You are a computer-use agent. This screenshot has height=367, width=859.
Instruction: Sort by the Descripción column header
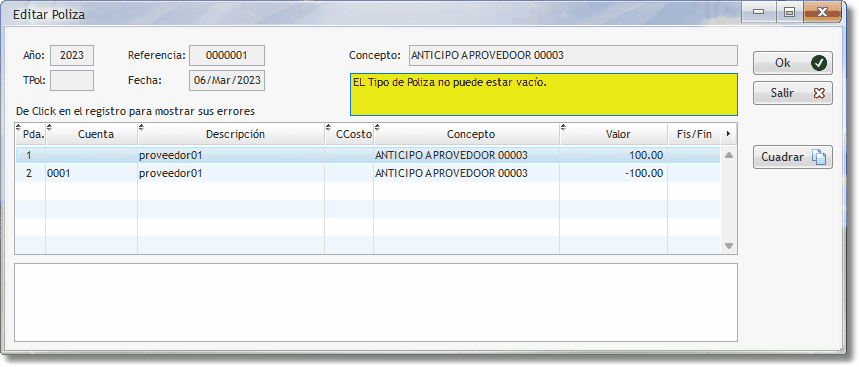coord(231,134)
